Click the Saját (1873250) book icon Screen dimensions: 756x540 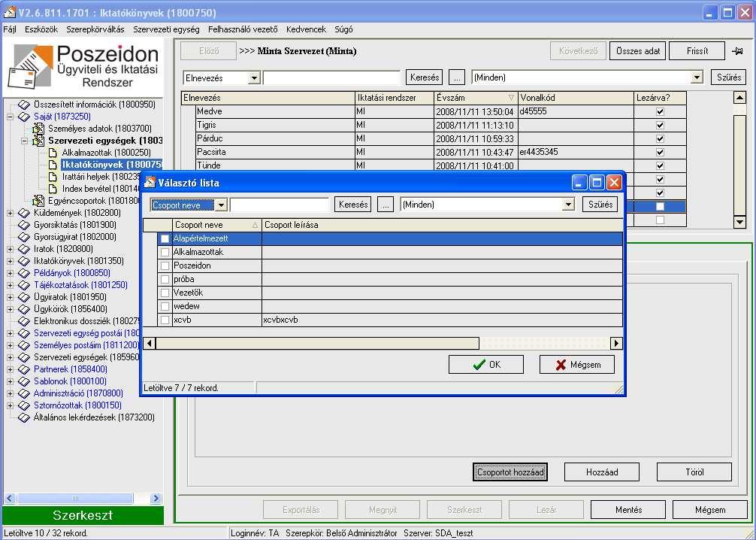click(x=24, y=117)
